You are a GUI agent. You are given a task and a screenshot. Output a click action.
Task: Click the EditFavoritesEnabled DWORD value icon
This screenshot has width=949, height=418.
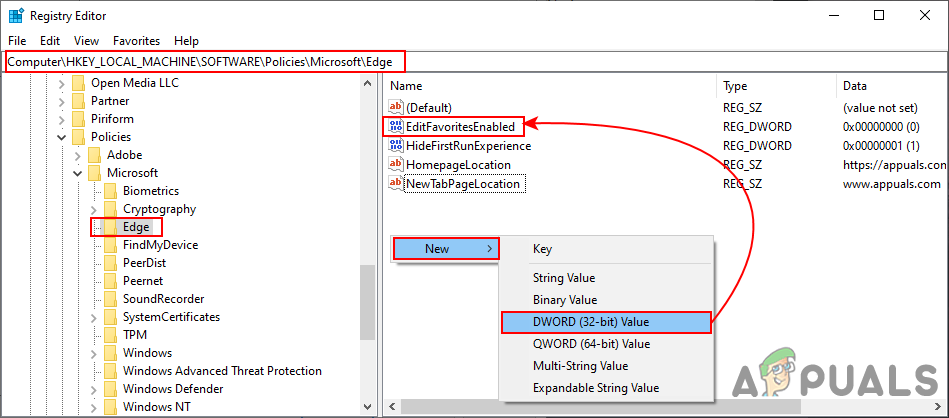395,127
